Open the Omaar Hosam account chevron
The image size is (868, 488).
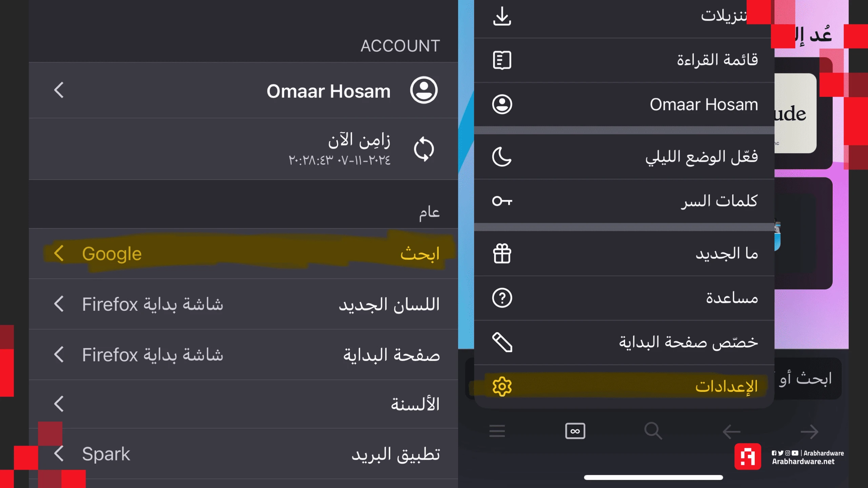[x=59, y=90]
